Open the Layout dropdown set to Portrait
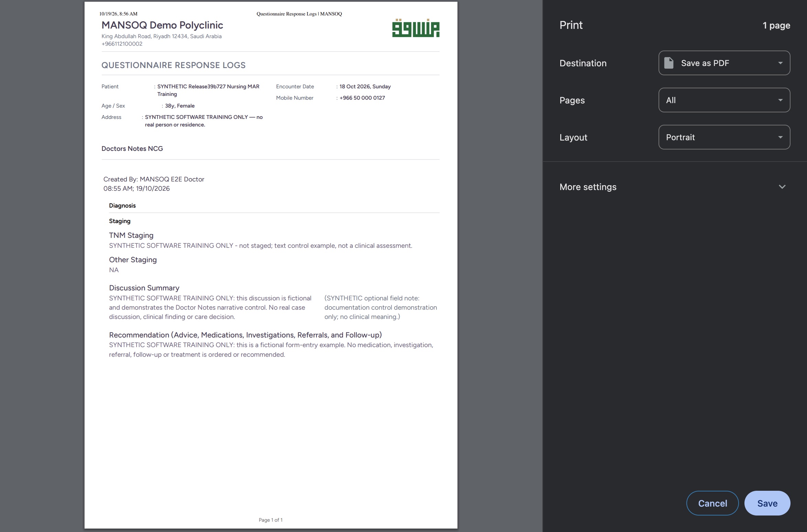This screenshot has width=807, height=532. coord(724,137)
